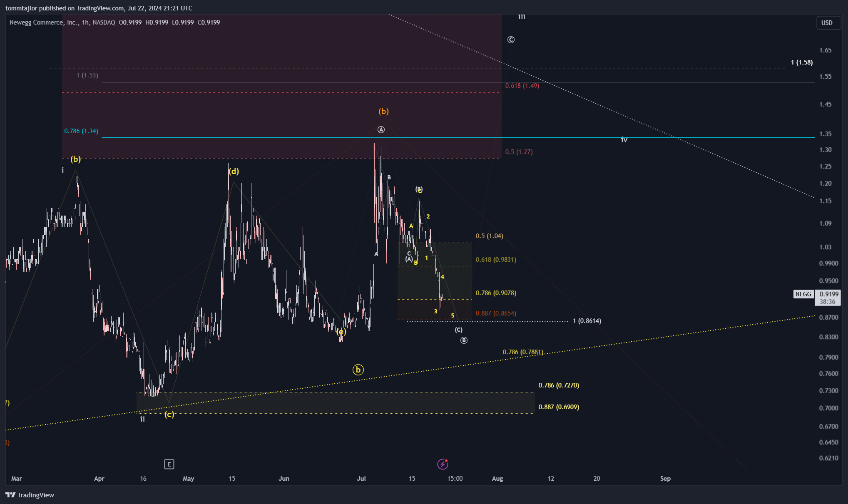Click the white 'ii' wave label

142,419
